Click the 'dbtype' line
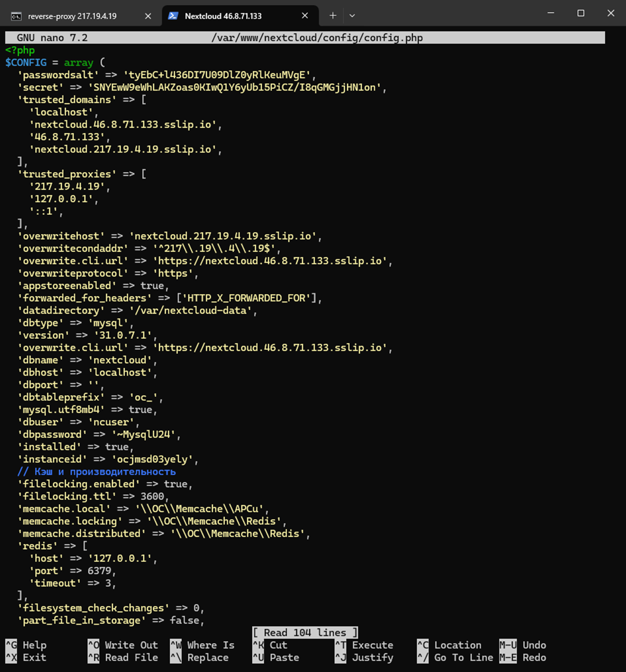The image size is (626, 672). pos(76,323)
